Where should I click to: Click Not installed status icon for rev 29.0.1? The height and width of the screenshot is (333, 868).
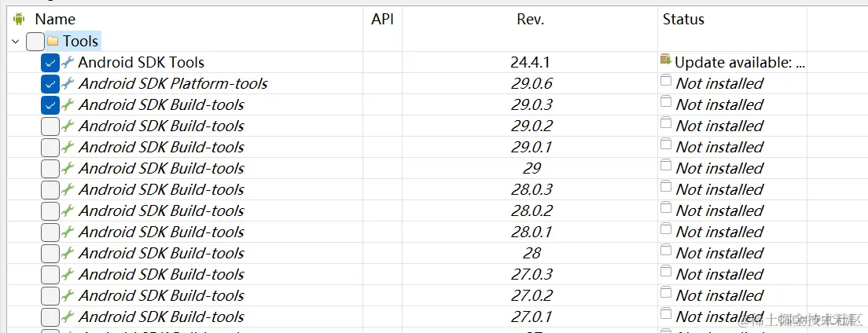point(666,145)
